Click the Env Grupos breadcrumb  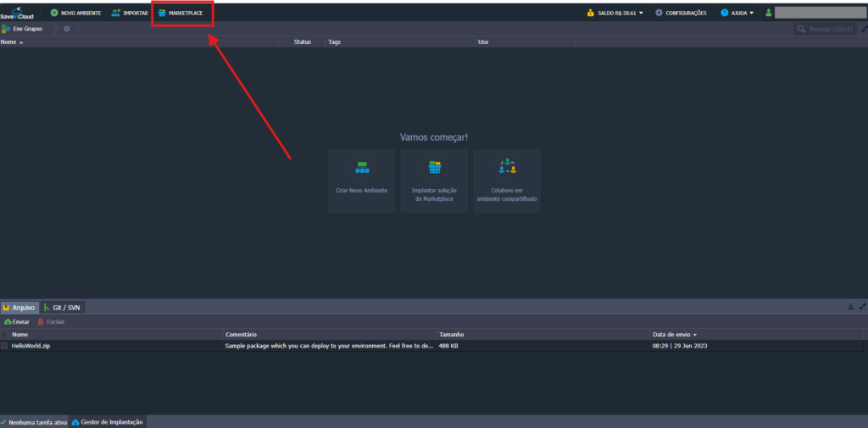[x=27, y=29]
